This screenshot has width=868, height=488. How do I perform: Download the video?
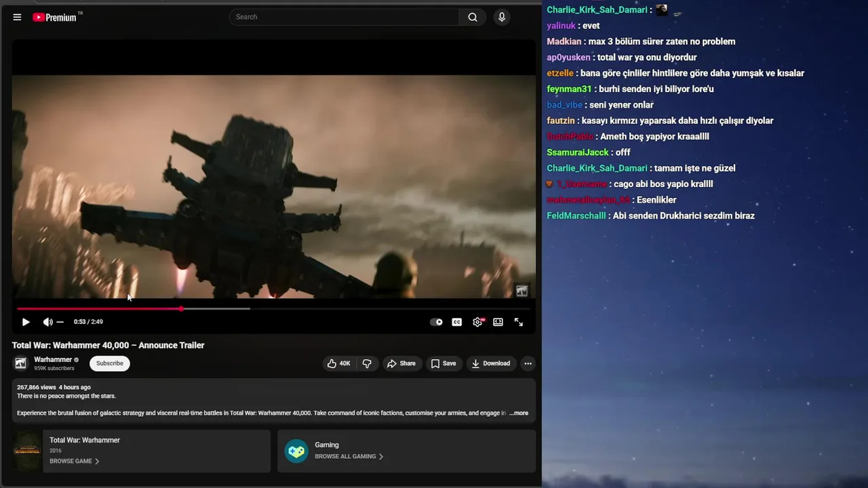[490, 363]
